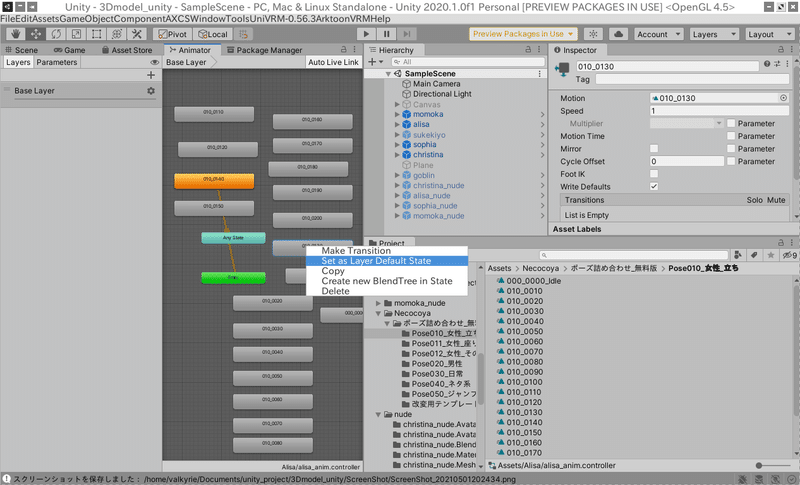
Task: Enable the Foot IK checkbox
Action: point(654,174)
